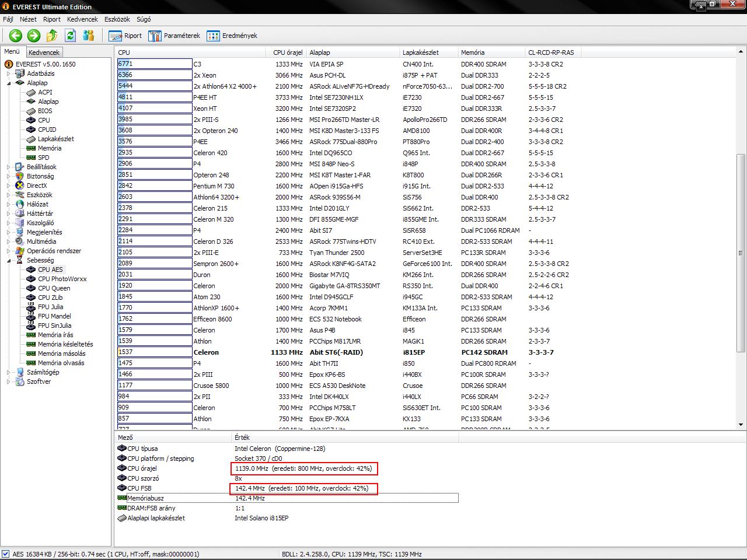Image resolution: width=747 pixels, height=560 pixels.
Task: Sort by CL-RCD-RP-RAS column header
Action: [x=553, y=52]
